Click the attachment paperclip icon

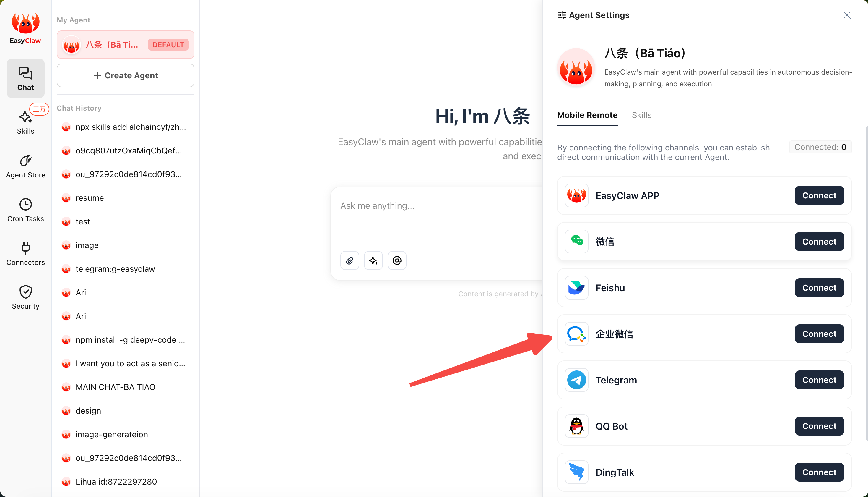point(350,261)
